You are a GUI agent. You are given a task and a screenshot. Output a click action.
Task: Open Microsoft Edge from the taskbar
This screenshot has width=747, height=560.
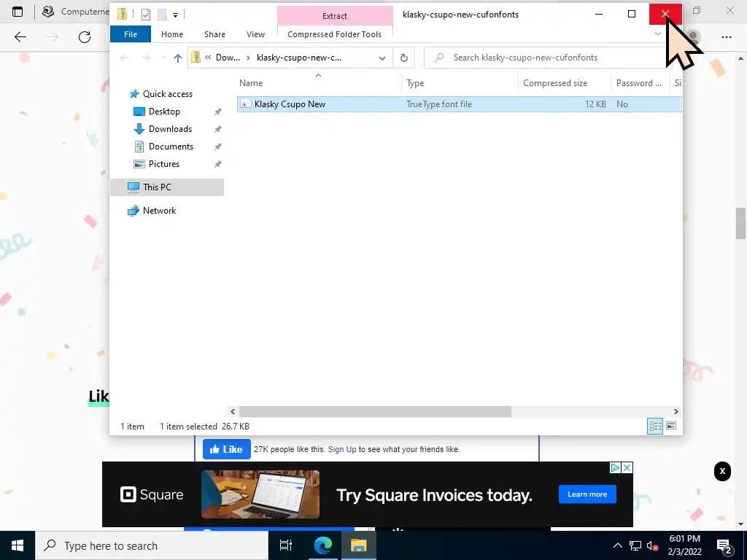point(322,545)
